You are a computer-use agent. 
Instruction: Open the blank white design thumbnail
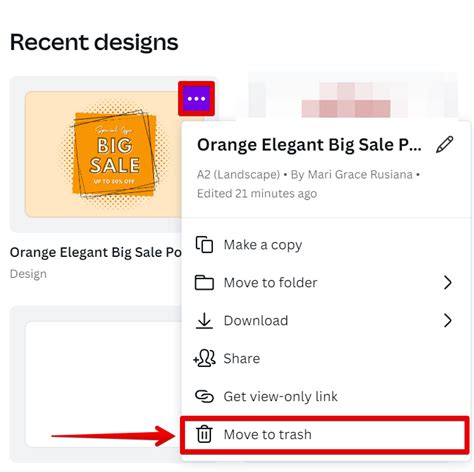pyautogui.click(x=104, y=384)
